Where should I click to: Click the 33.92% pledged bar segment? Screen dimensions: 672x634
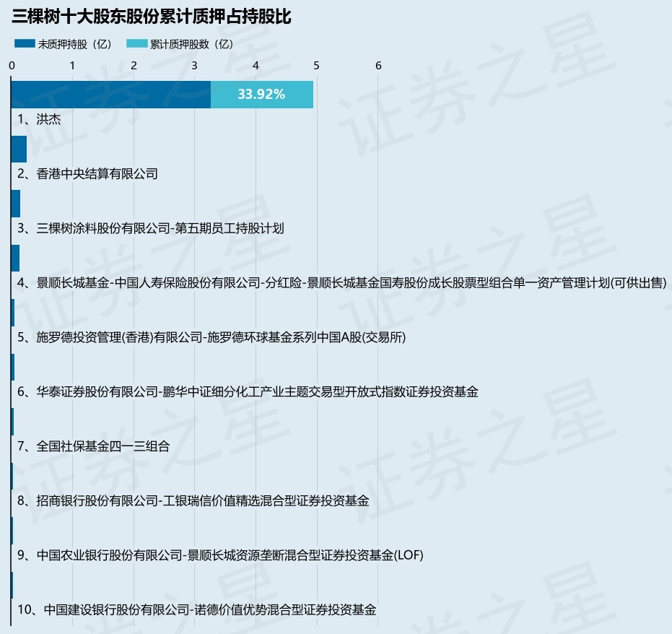coord(262,95)
